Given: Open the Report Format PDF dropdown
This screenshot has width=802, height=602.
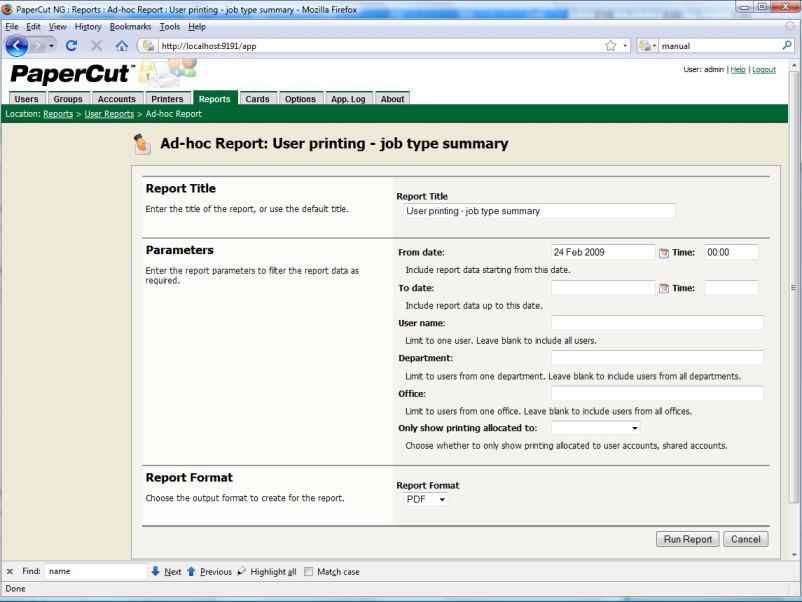Looking at the screenshot, I should click(x=426, y=499).
